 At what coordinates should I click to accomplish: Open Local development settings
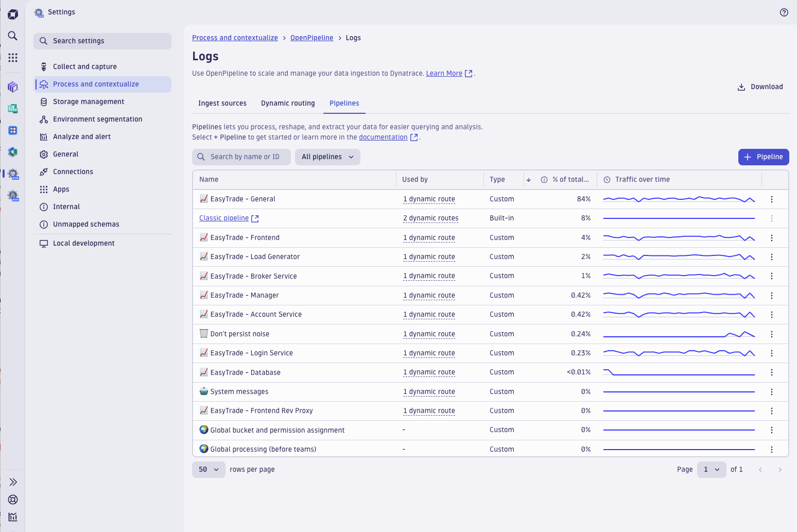click(x=102, y=244)
